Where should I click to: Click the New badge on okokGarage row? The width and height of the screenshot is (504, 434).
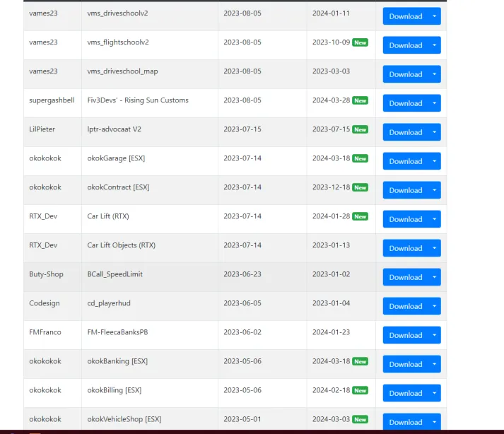(x=360, y=158)
